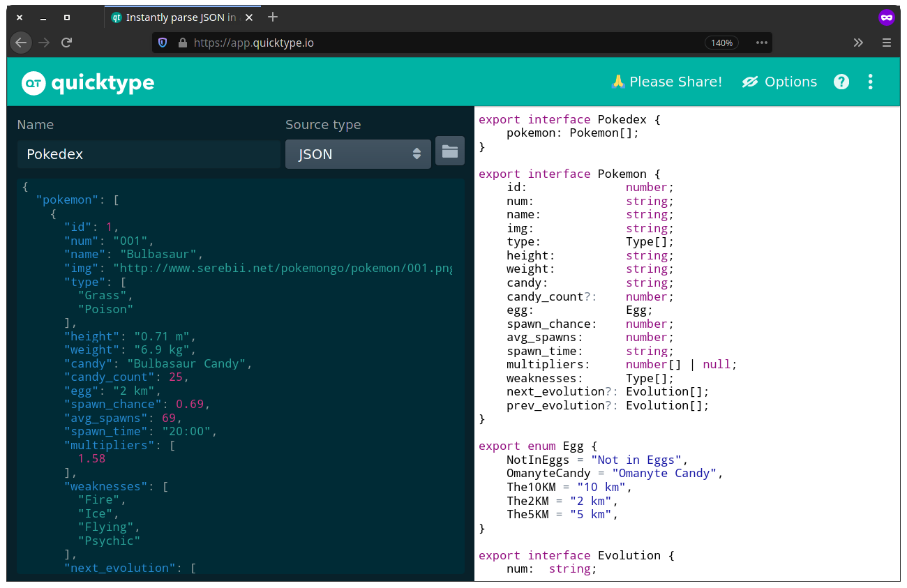The image size is (907, 588).
Task: Open the page actions ellipsis menu
Action: pyautogui.click(x=762, y=43)
